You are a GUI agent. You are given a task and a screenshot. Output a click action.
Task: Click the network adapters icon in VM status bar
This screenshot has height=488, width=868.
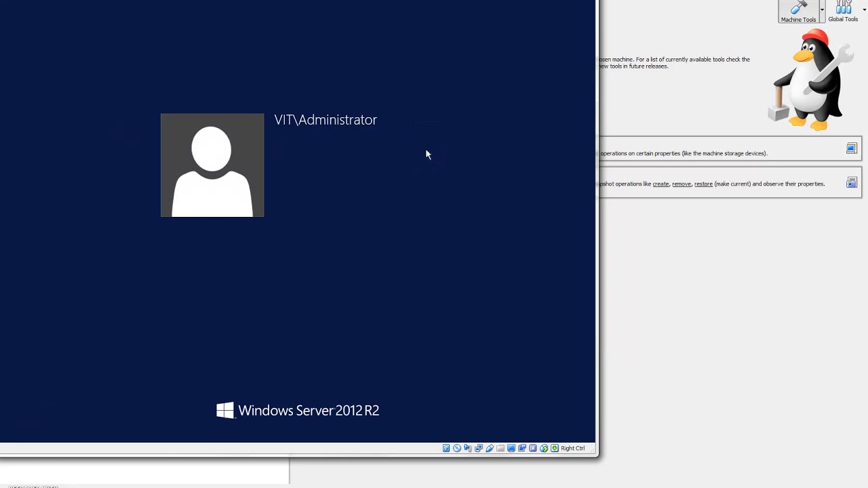[x=479, y=448]
